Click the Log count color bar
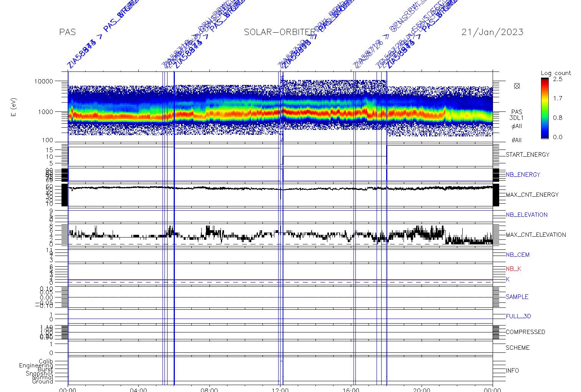 [545, 108]
